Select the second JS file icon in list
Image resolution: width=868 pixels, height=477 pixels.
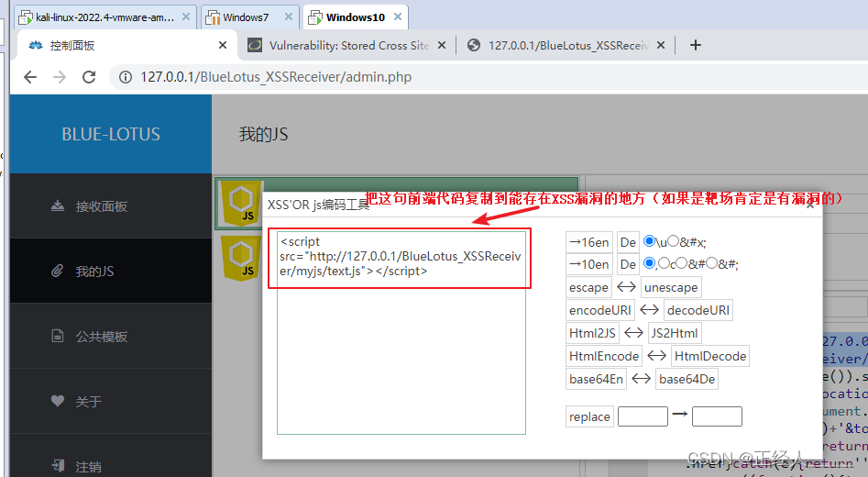241,258
